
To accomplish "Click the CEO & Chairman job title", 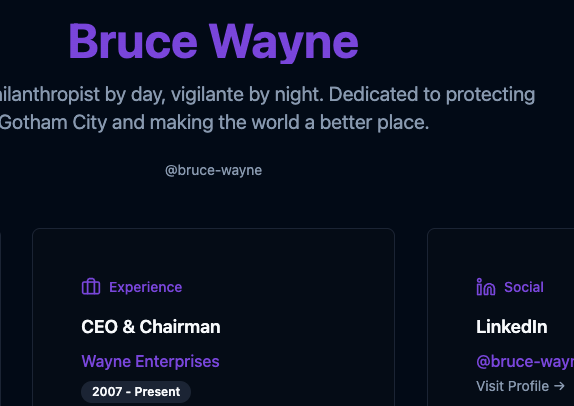I will click(x=151, y=327).
